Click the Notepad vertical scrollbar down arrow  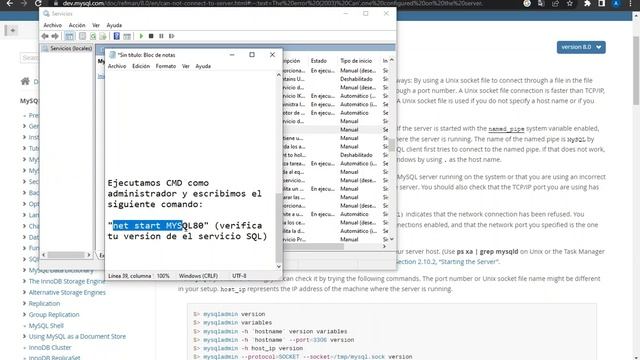[x=279, y=267]
